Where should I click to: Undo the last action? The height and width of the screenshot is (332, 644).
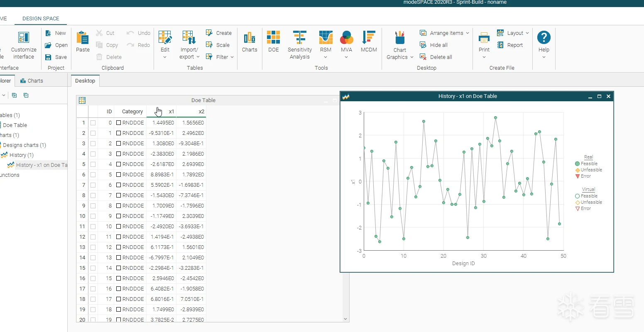[x=139, y=33]
